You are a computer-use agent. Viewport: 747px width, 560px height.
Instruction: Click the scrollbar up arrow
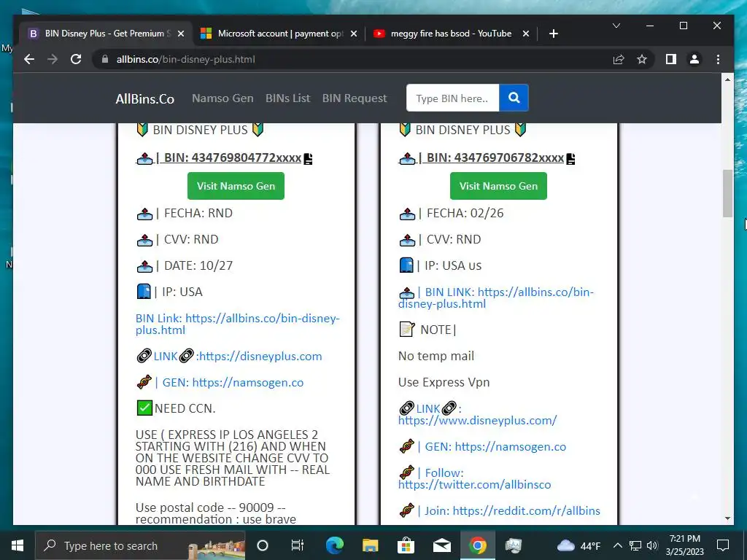pyautogui.click(x=727, y=79)
